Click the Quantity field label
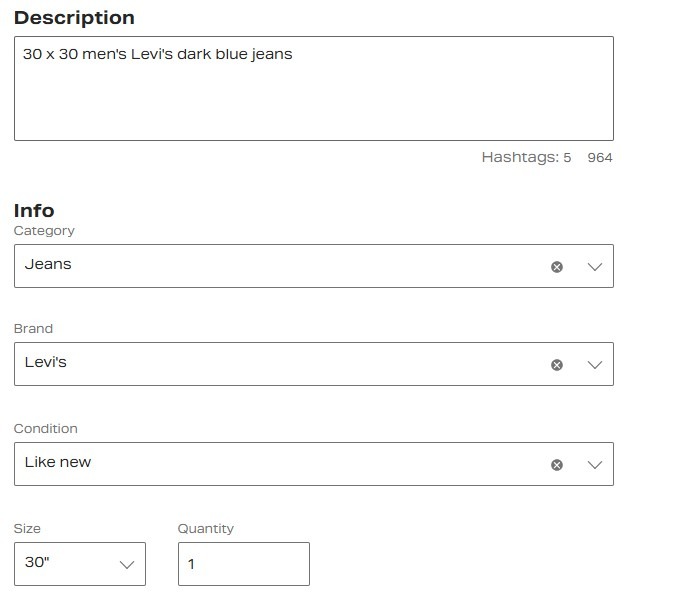The width and height of the screenshot is (675, 607). pos(205,529)
